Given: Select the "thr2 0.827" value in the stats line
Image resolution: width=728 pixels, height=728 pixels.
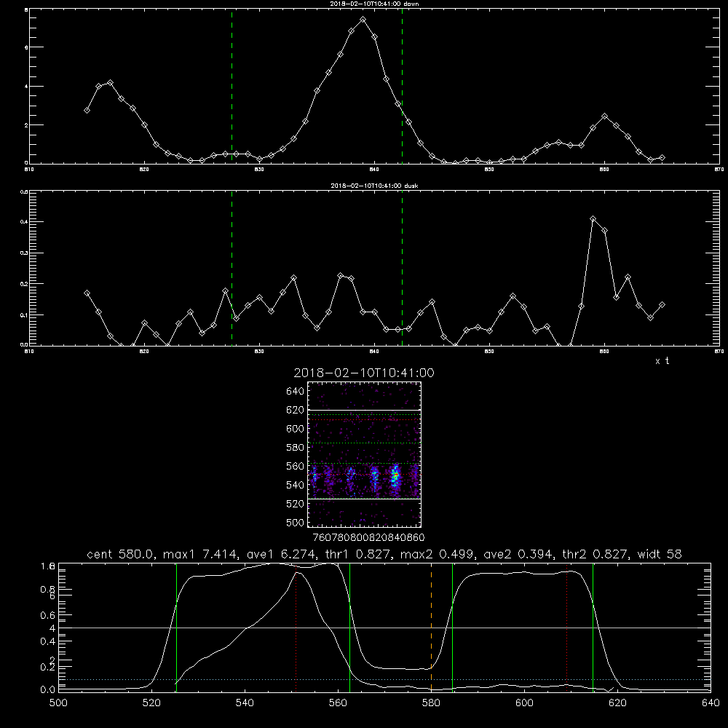Looking at the screenshot, I should pos(596,554).
